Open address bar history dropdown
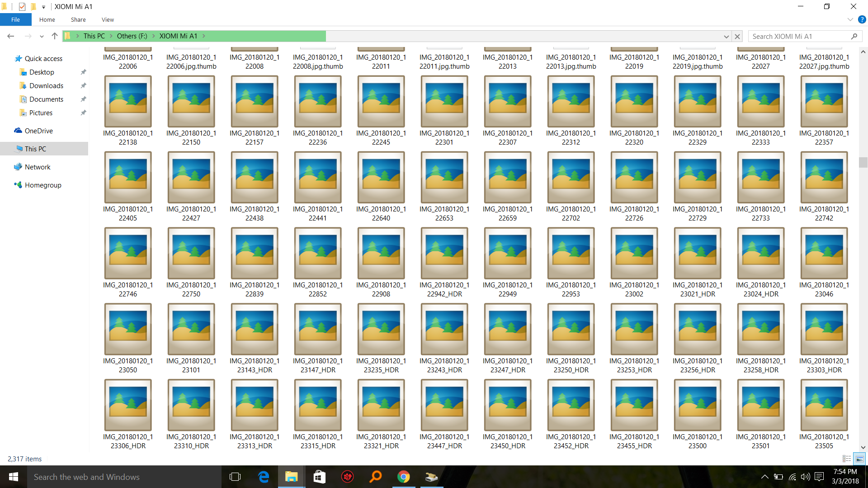The width and height of the screenshot is (868, 488). click(726, 36)
